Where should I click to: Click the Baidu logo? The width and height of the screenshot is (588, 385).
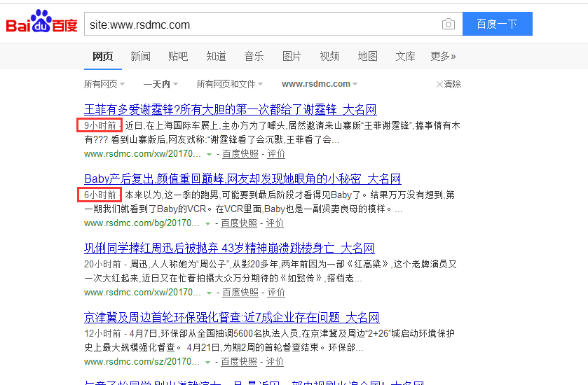(41, 21)
